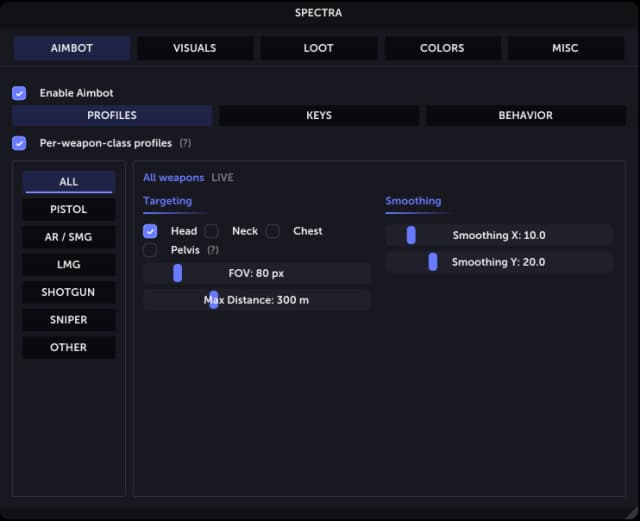Image resolution: width=640 pixels, height=521 pixels.
Task: Uncheck Per-weapon-class profiles
Action: click(x=19, y=143)
